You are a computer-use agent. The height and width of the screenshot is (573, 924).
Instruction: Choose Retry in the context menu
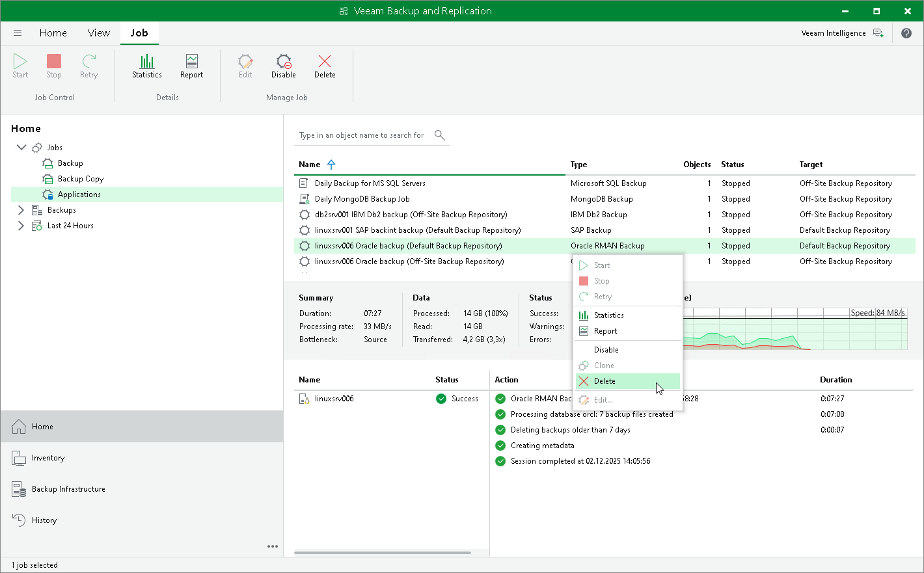628,297
